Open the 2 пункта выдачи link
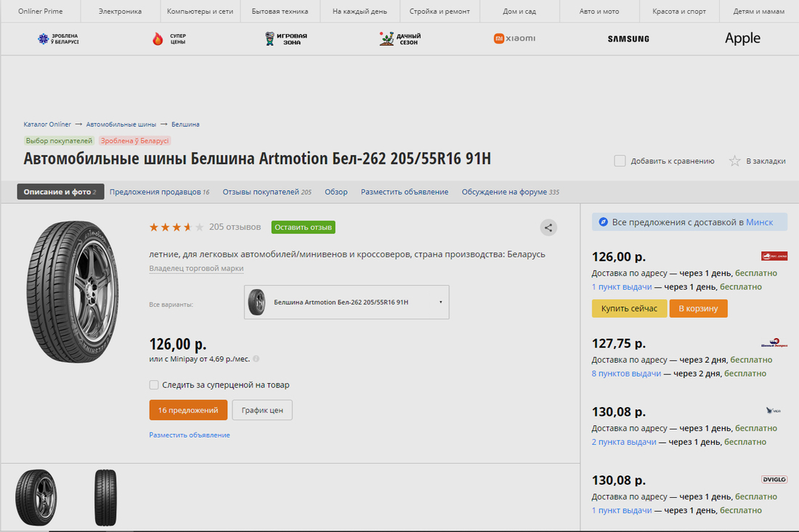Screen dimensions: 799x532 tap(624, 442)
